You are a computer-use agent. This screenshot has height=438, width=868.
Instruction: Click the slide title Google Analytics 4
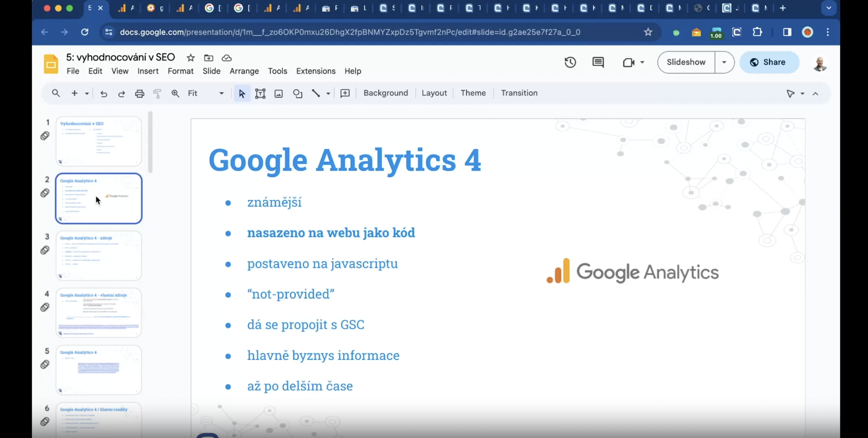point(345,160)
